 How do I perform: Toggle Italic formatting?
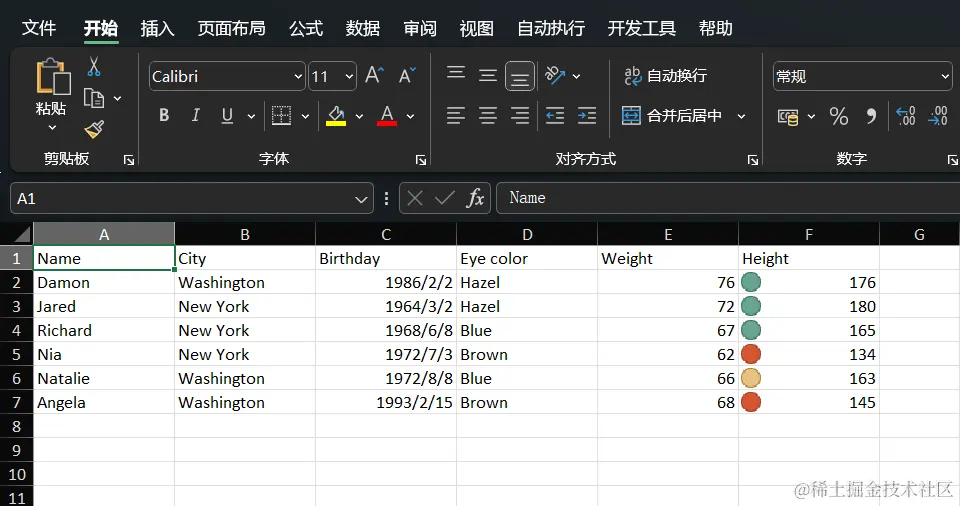(x=196, y=115)
